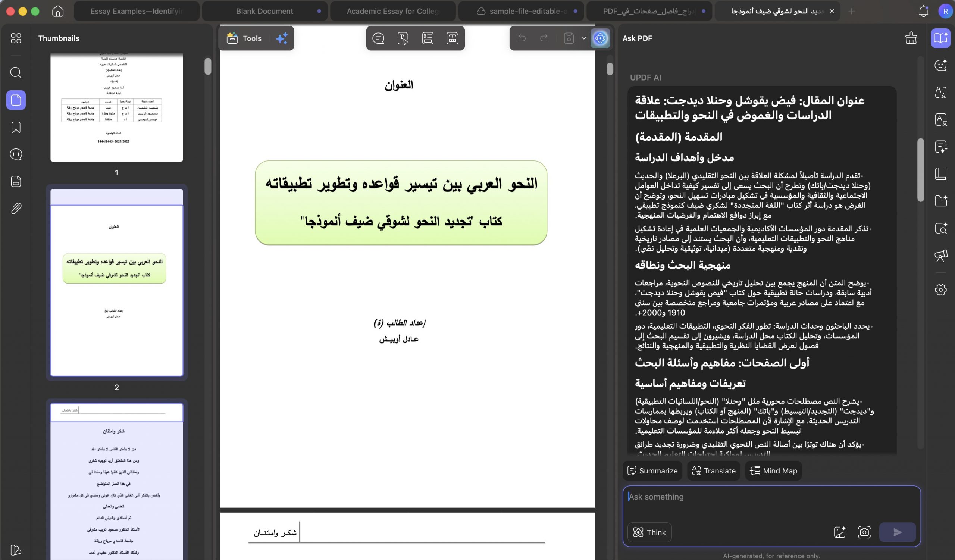Click the 'Ask PDF' panel title
Screen dimensions: 955x560
click(x=637, y=38)
